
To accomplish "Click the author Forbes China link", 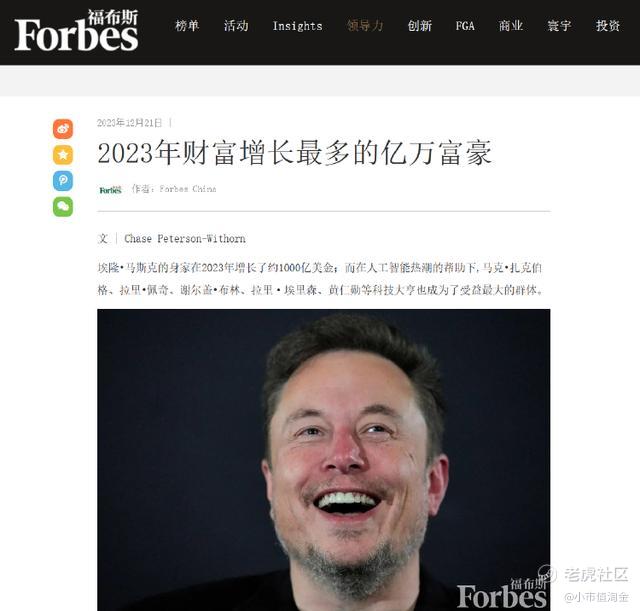I will [x=188, y=189].
